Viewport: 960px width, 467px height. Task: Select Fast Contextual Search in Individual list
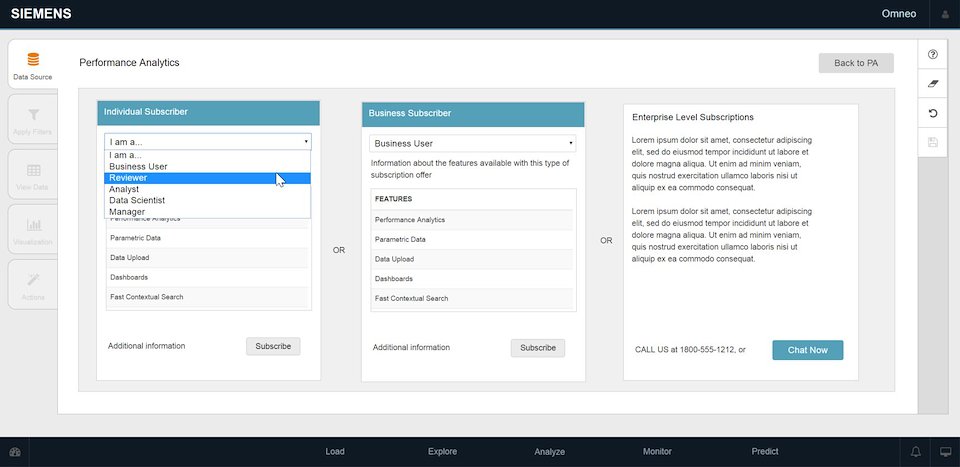[x=208, y=297]
